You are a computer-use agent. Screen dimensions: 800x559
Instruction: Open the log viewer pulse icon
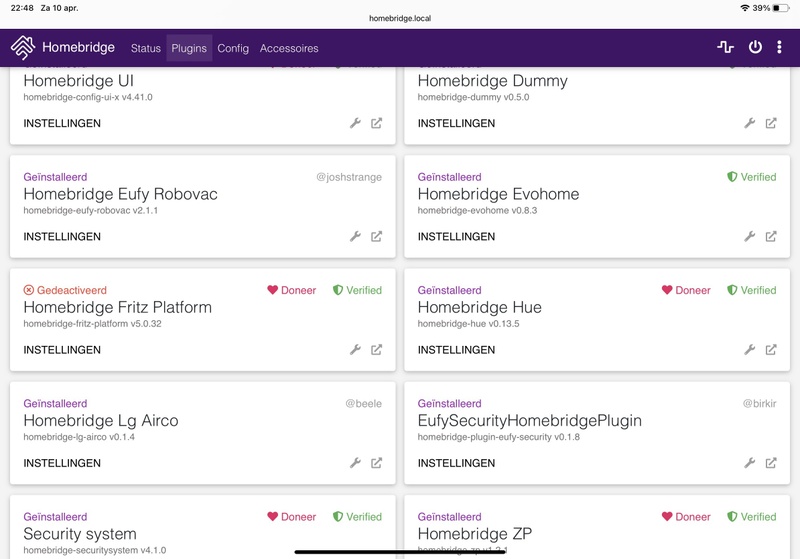(725, 47)
